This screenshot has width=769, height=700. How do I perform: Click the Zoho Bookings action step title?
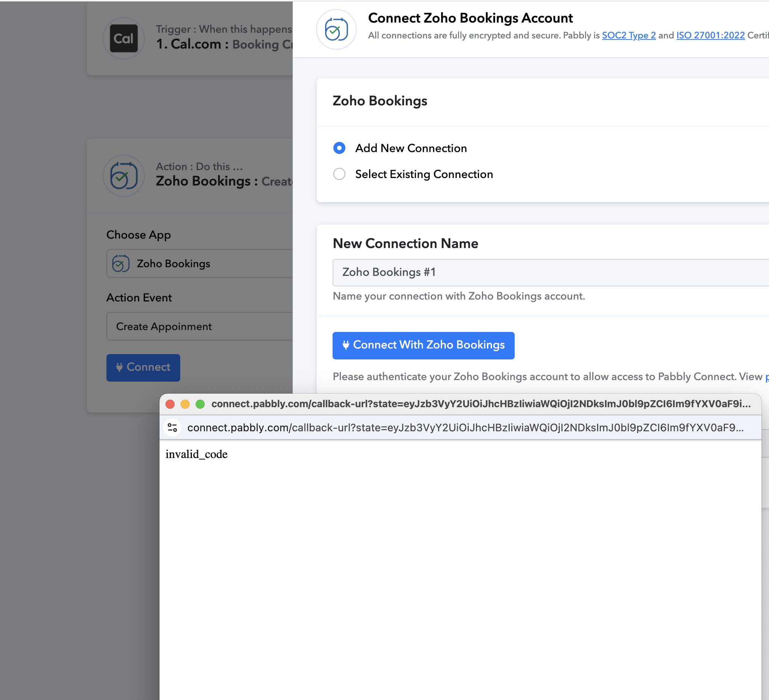point(224,181)
